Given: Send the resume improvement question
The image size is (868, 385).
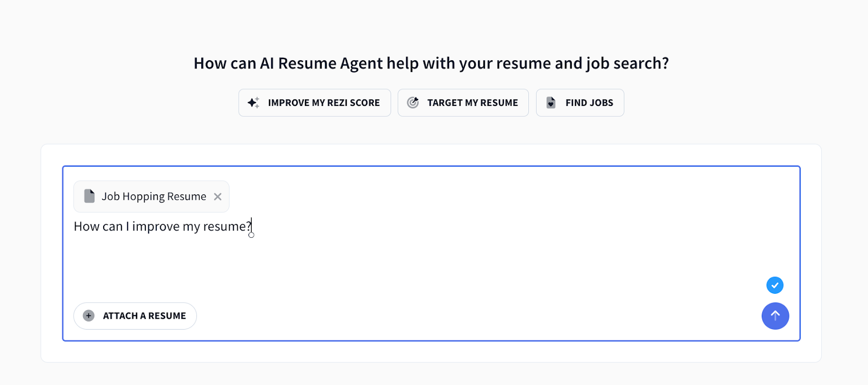Looking at the screenshot, I should tap(775, 315).
